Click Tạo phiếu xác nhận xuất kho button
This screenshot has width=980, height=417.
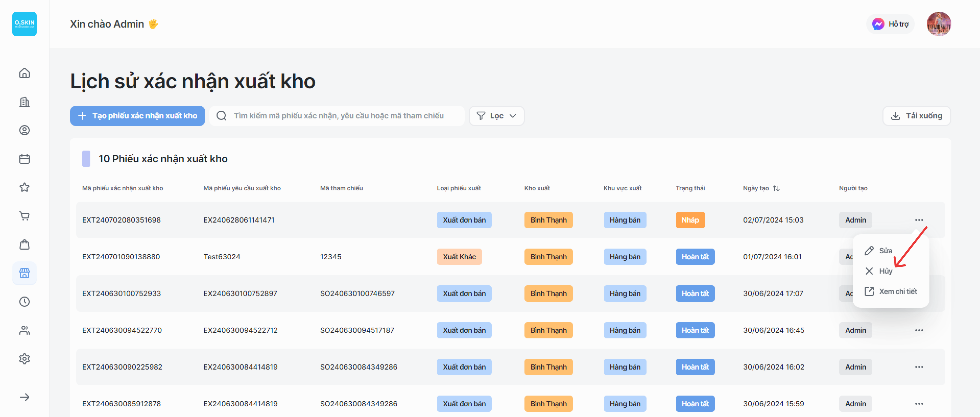(x=137, y=116)
